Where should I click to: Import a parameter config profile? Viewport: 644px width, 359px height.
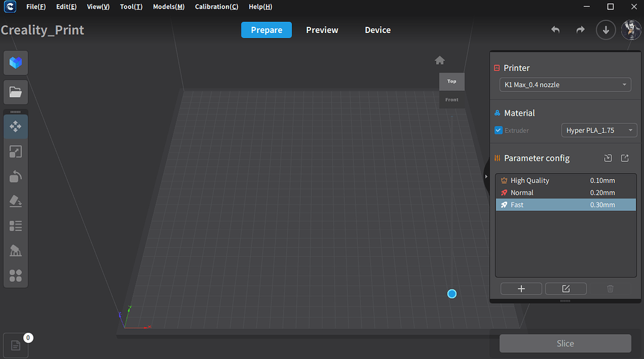click(608, 158)
